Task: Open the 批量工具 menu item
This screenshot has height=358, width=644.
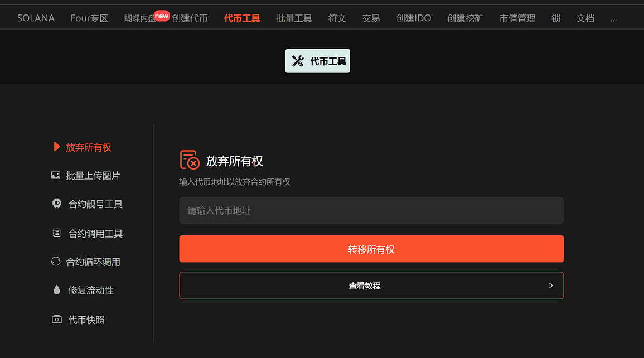Action: (x=294, y=18)
